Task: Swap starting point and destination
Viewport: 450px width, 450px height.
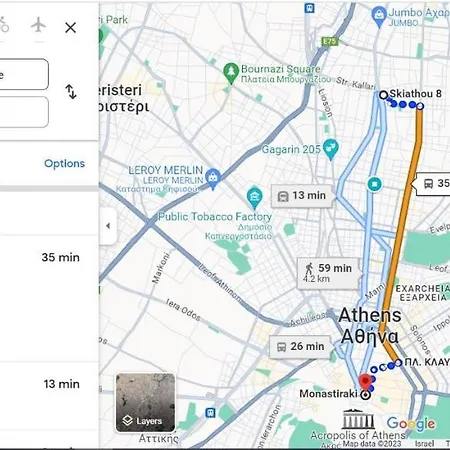Action: click(x=71, y=92)
